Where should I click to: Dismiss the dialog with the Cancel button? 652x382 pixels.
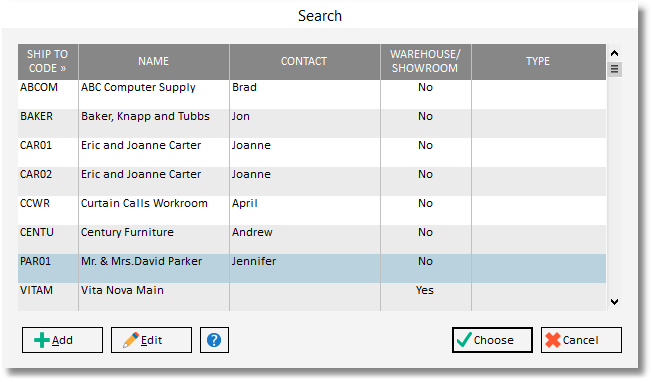[581, 340]
